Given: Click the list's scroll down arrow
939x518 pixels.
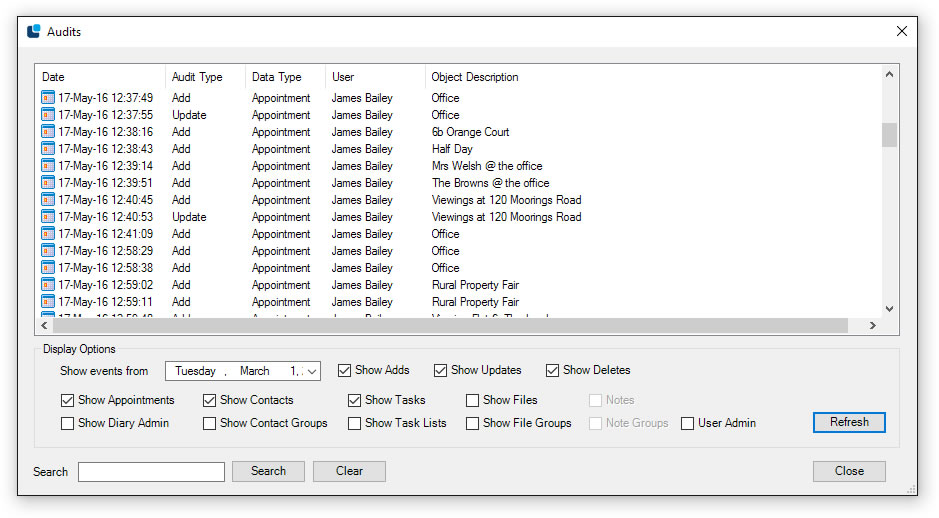Looking at the screenshot, I should [x=889, y=309].
